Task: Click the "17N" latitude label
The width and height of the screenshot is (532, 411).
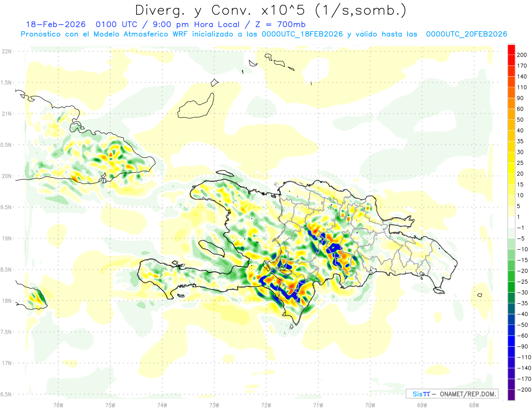Action: 6,363
